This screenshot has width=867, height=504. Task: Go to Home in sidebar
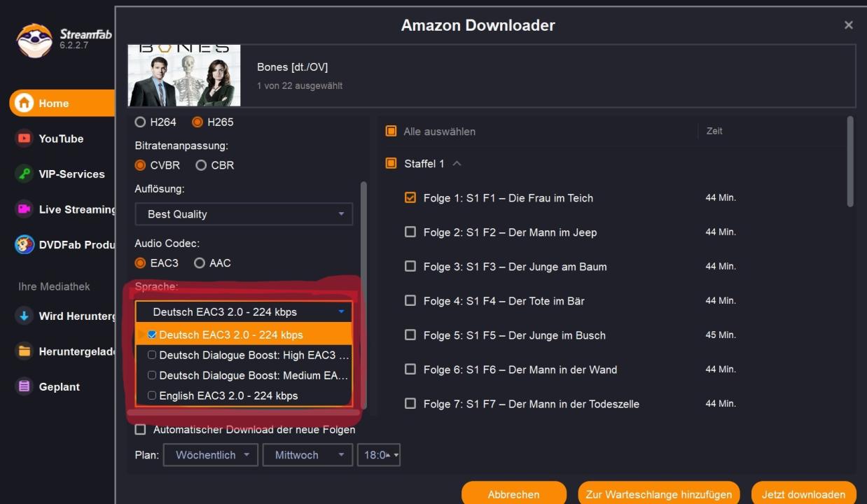tap(62, 103)
